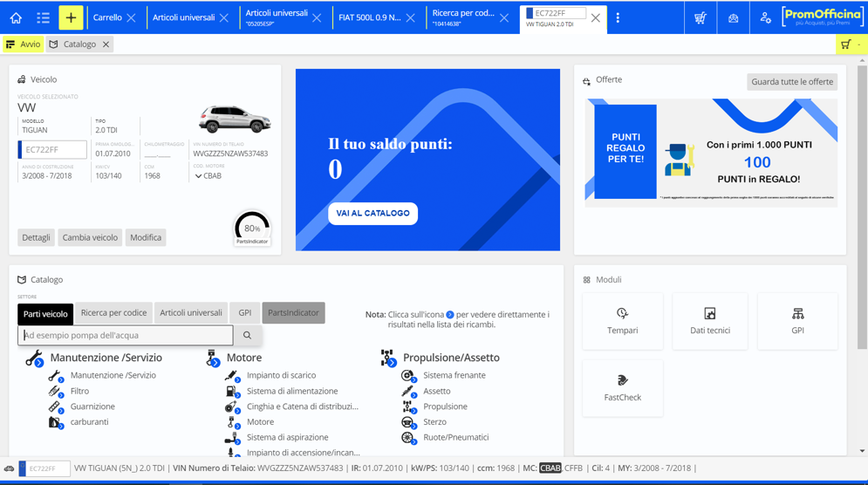Select Parti veicolo sector tab
This screenshot has width=868, height=485.
pos(45,314)
